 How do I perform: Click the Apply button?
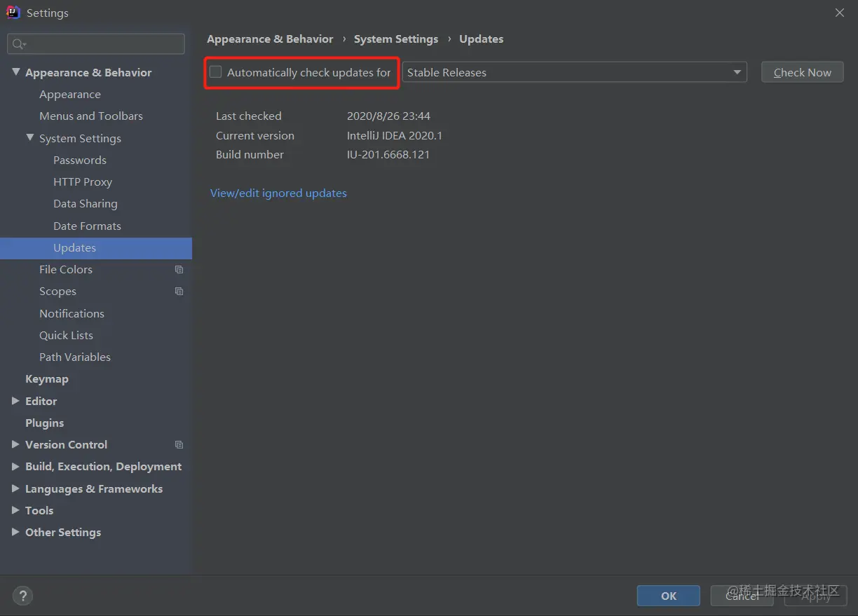click(816, 596)
